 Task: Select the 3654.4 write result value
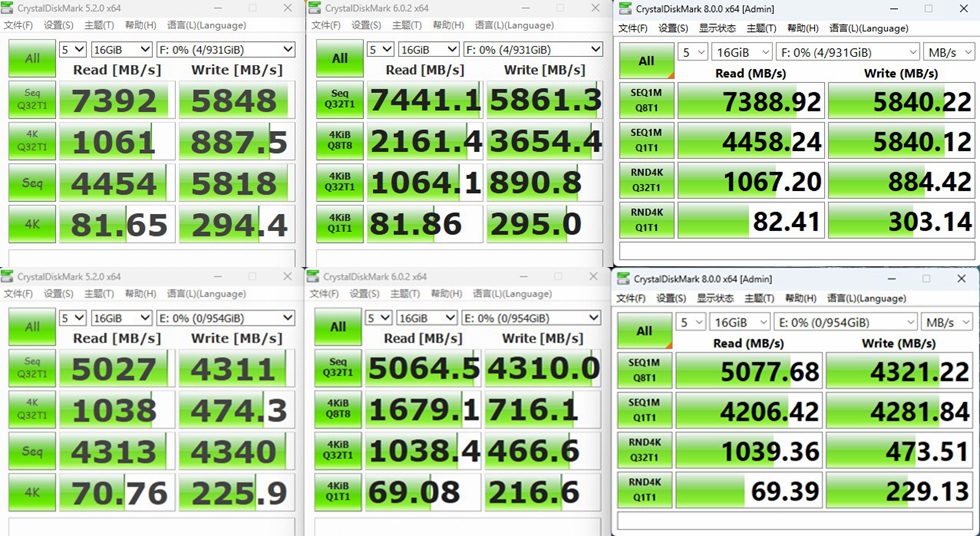coord(544,141)
